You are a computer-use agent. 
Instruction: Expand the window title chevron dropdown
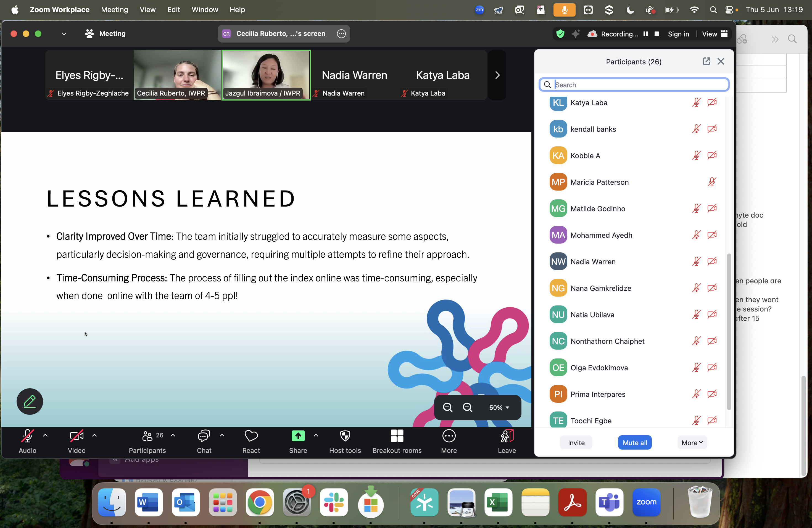(64, 33)
